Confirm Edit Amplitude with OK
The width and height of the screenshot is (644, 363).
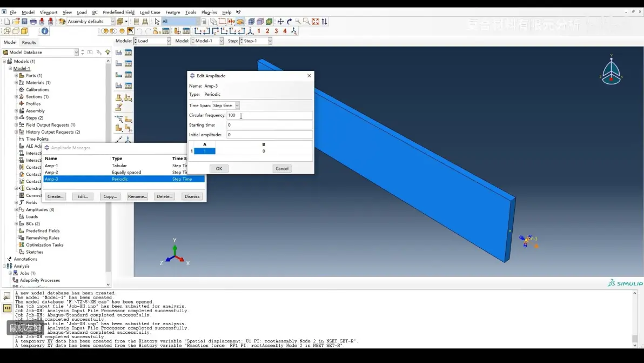(219, 169)
